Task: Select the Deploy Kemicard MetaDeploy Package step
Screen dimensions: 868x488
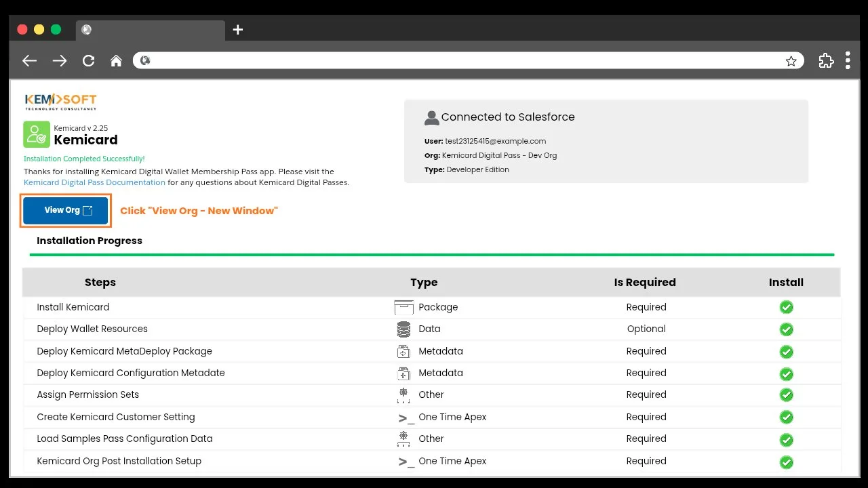Action: point(432,351)
